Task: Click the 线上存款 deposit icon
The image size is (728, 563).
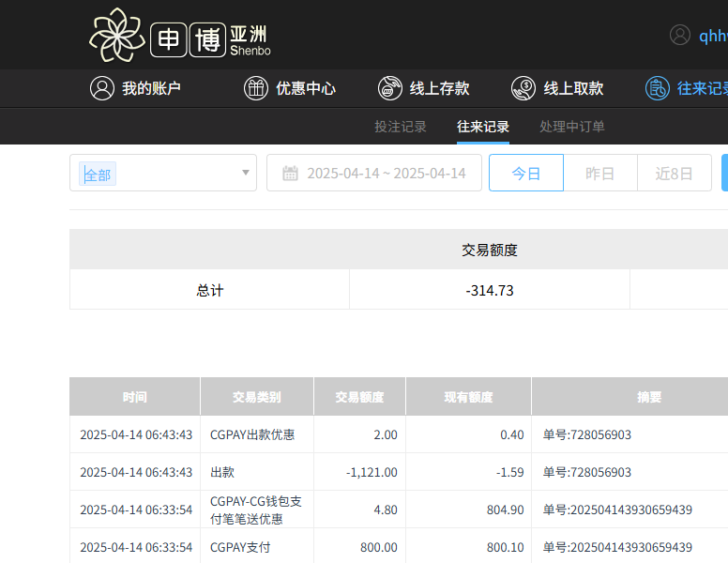Action: [x=390, y=88]
